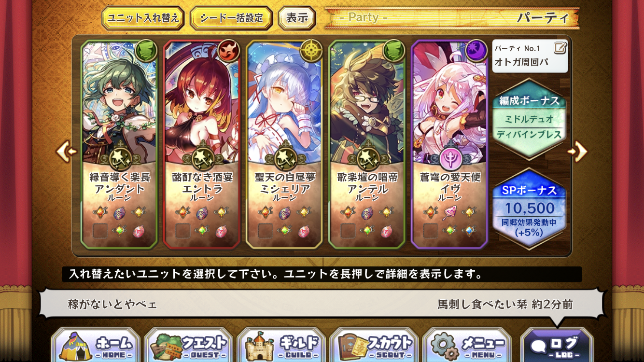This screenshot has width=644, height=362.
Task: Click the シード一括設定 button
Action: tap(231, 18)
